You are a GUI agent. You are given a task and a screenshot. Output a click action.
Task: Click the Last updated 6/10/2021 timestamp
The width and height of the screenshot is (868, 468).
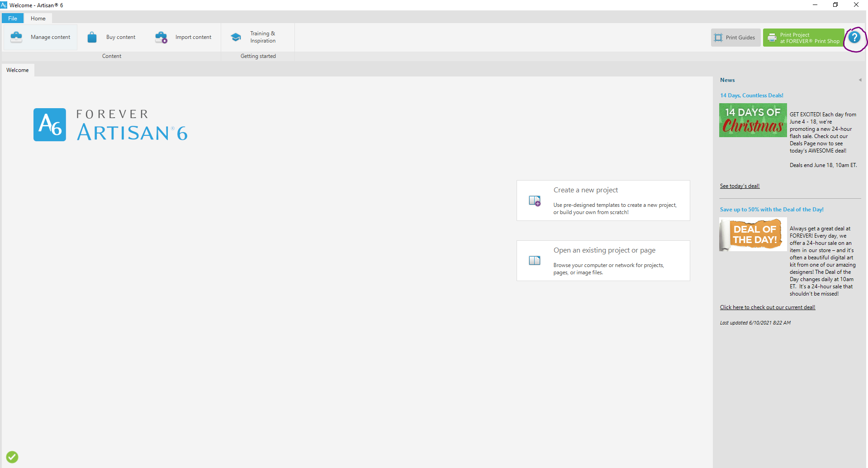point(755,323)
